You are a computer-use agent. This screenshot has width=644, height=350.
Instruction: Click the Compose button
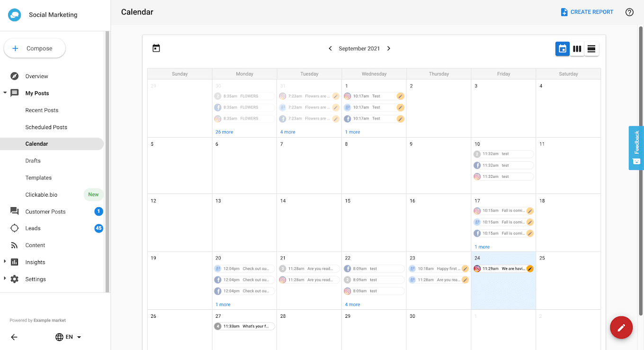[35, 48]
